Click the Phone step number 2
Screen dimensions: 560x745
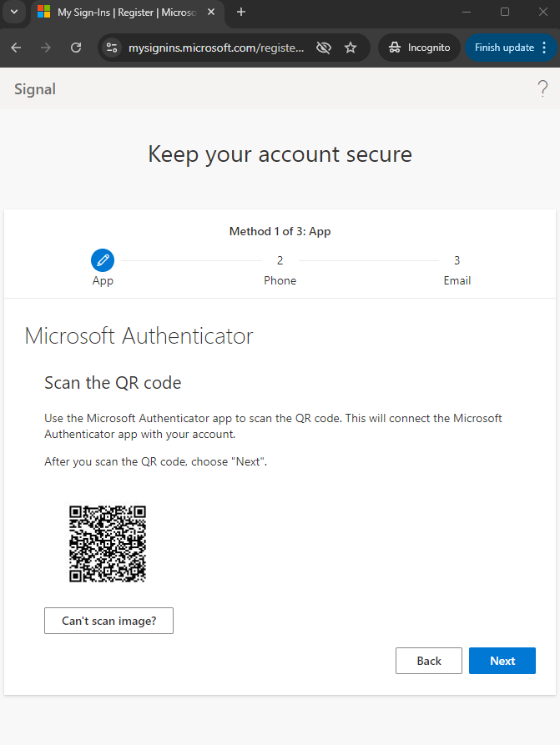click(280, 260)
